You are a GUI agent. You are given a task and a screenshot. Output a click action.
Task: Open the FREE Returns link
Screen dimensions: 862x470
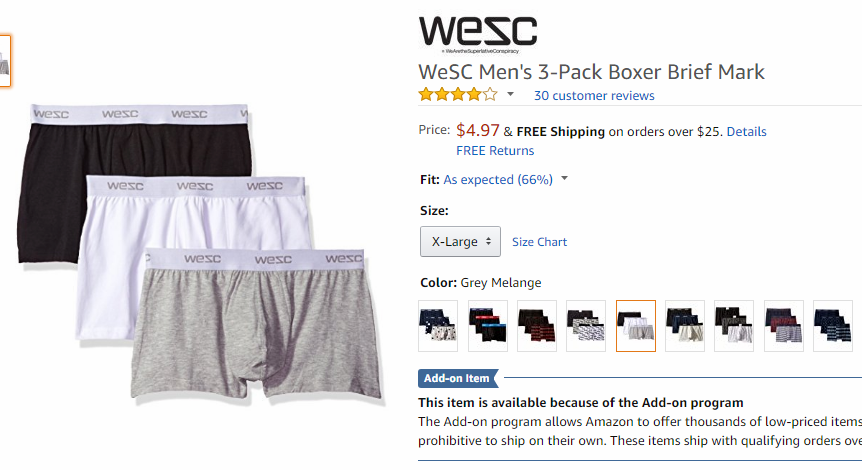pyautogui.click(x=495, y=151)
